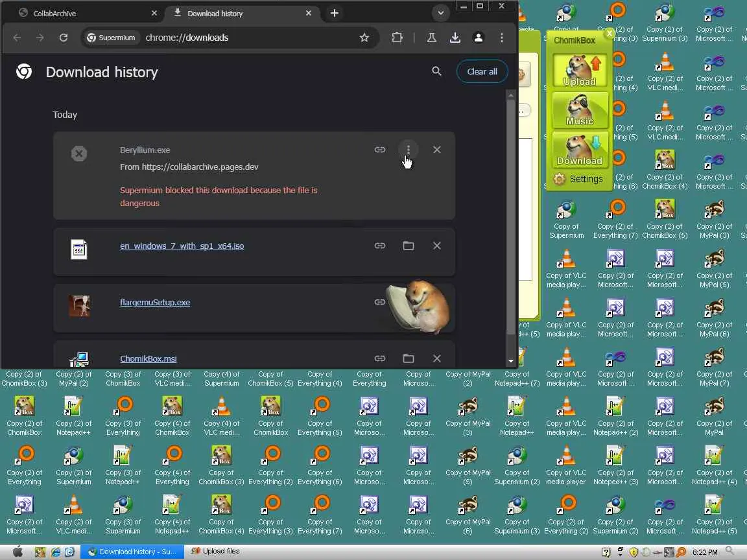The image size is (747, 560).
Task: Select 'Copy of VLC media player' desktop icon
Action: click(x=566, y=464)
